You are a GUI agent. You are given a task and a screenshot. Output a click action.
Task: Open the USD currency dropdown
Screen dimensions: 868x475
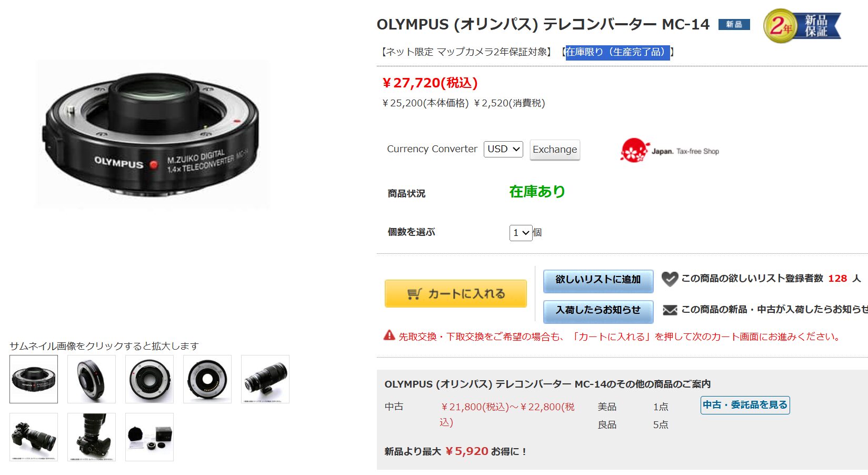click(503, 149)
